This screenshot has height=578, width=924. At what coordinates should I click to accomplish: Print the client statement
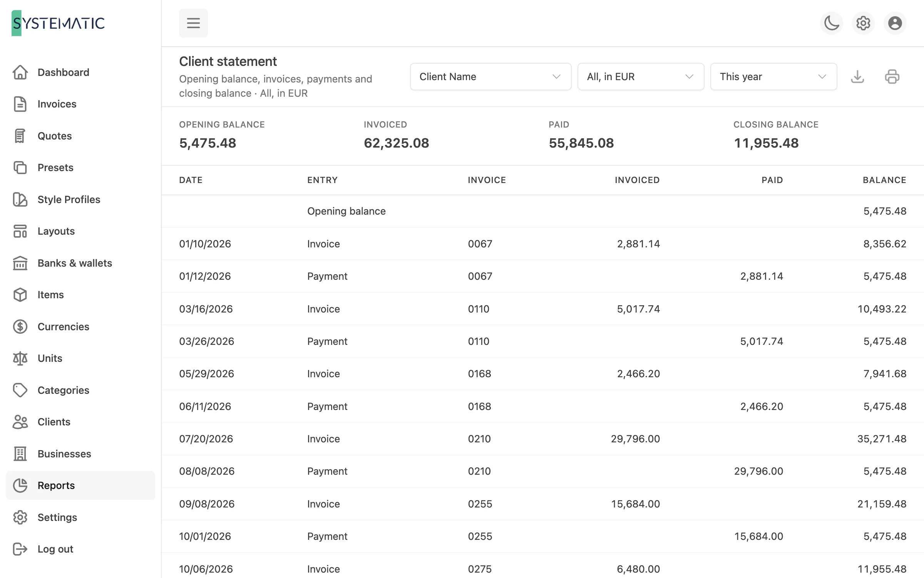click(x=892, y=77)
